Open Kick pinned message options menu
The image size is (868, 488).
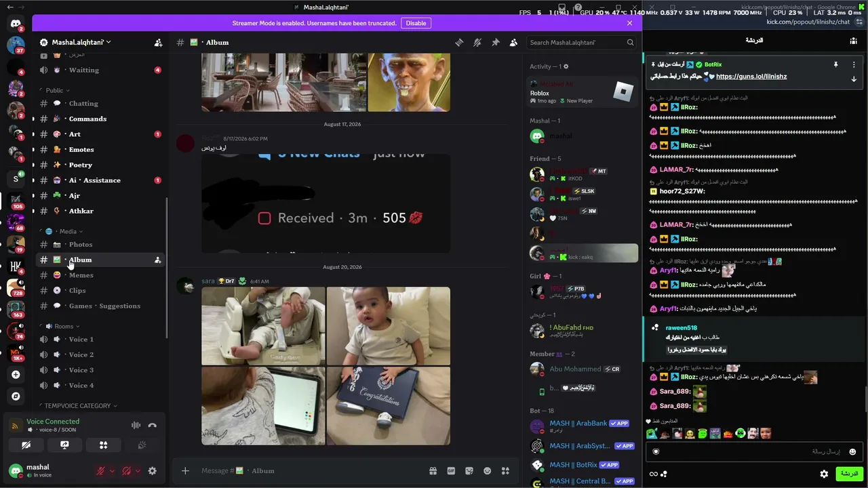click(854, 64)
